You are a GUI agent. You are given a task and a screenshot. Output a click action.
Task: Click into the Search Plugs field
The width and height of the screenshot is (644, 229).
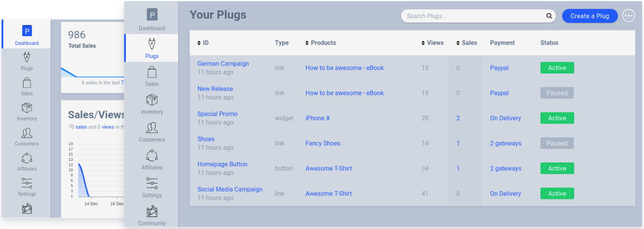coord(473,16)
